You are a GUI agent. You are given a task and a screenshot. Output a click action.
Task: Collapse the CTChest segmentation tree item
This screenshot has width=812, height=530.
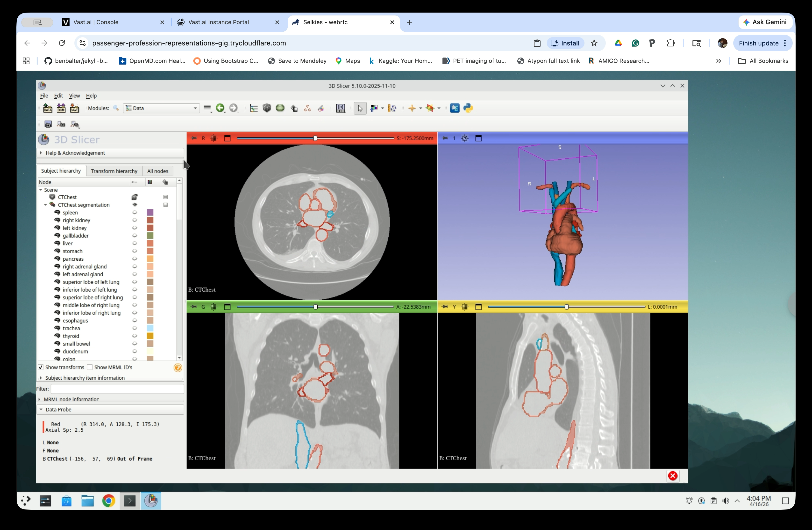[46, 205]
